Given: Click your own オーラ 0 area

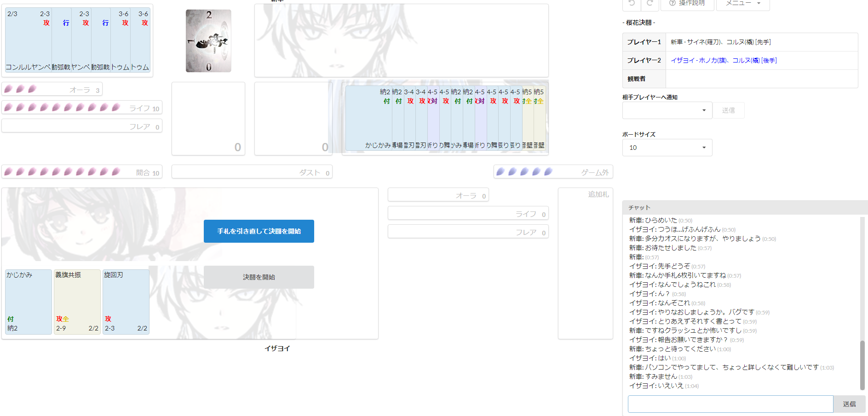Looking at the screenshot, I should coord(438,195).
